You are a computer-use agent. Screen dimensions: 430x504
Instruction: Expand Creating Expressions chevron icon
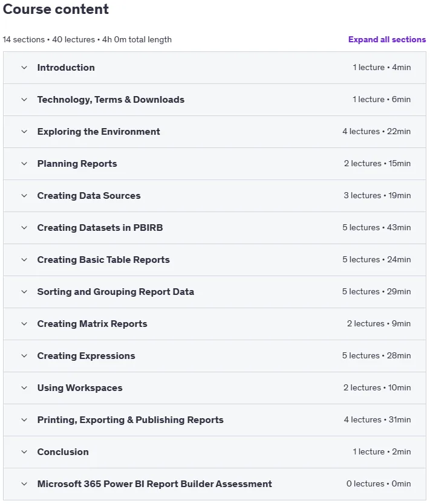coord(24,356)
